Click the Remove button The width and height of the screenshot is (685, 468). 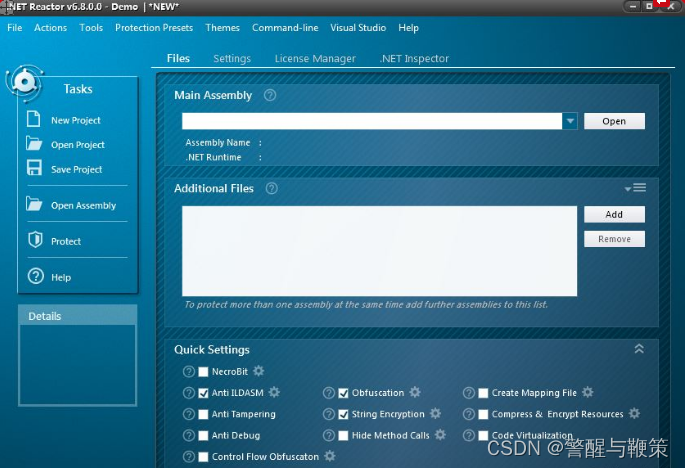614,239
